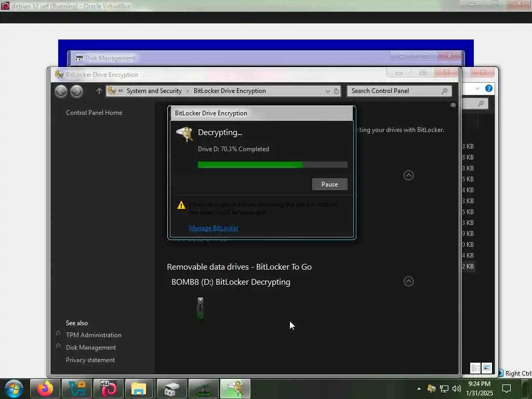The width and height of the screenshot is (532, 399).
Task: Launch Firefox from the taskbar
Action: (x=45, y=389)
